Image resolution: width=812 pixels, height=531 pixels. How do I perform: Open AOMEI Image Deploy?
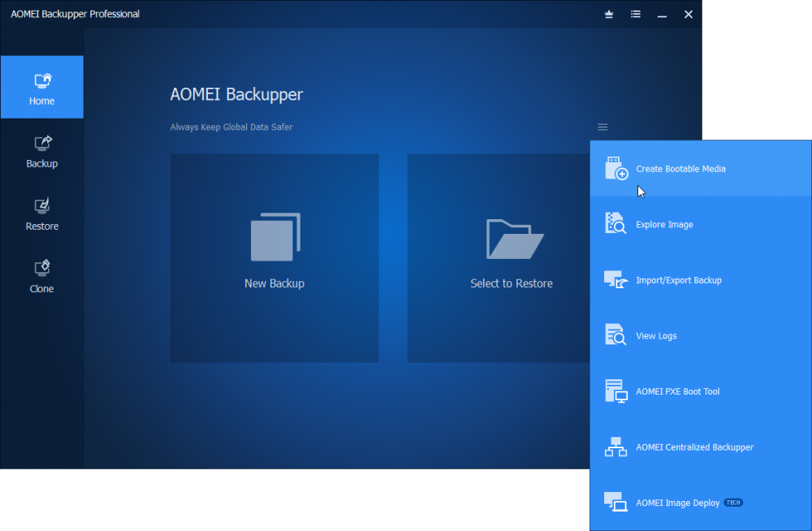(x=701, y=503)
